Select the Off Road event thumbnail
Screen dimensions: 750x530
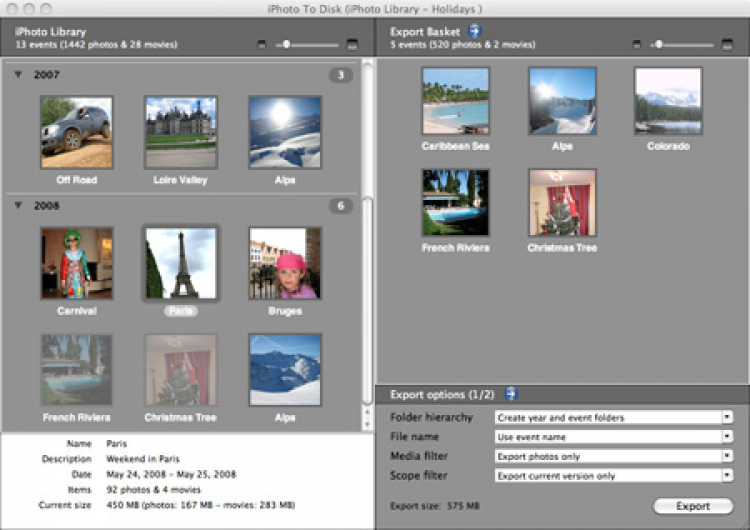point(77,132)
